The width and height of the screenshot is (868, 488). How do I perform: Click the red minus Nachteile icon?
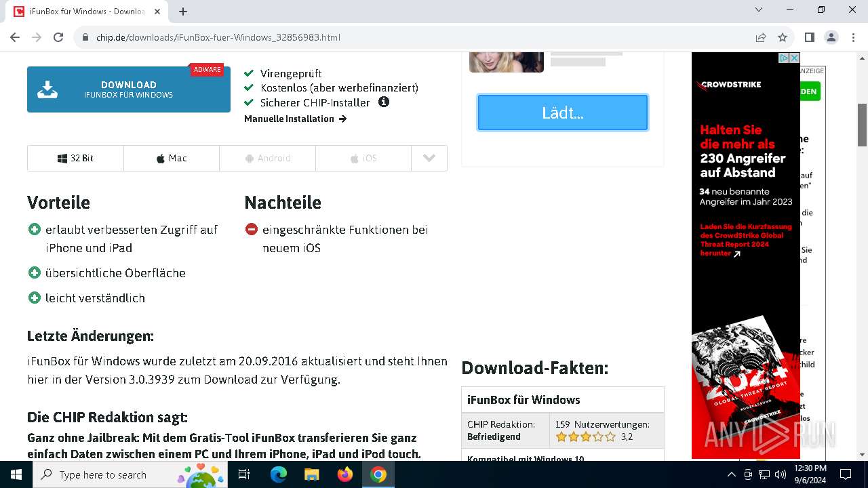(x=252, y=229)
